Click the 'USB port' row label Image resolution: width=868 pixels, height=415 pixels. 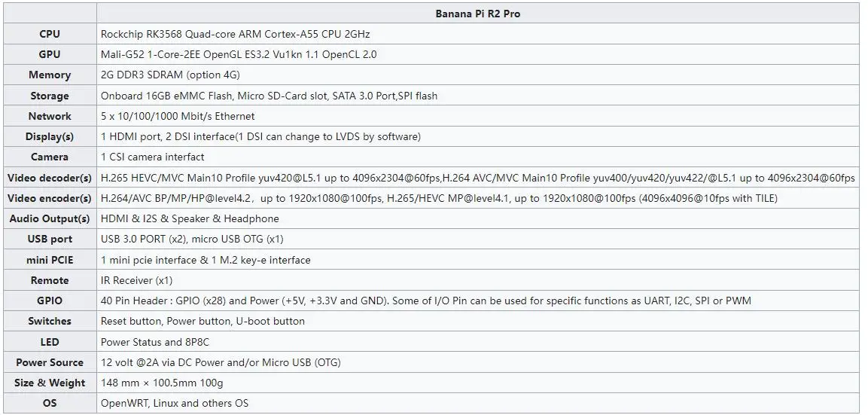[x=50, y=239]
